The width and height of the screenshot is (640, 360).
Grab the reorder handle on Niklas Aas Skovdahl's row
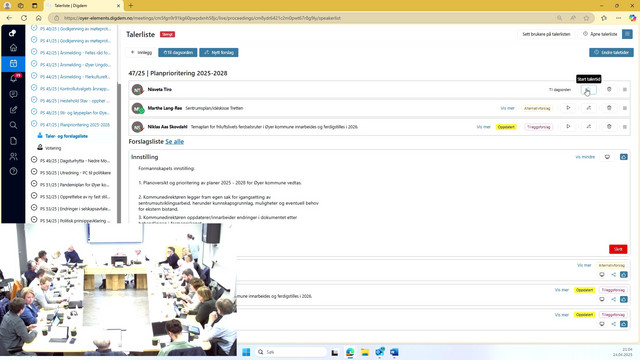(624, 127)
